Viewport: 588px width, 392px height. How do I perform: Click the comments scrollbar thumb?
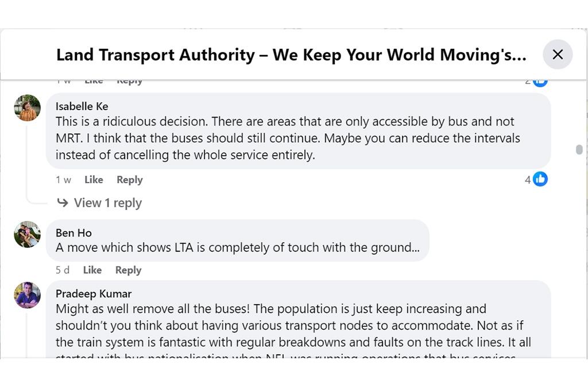[579, 150]
